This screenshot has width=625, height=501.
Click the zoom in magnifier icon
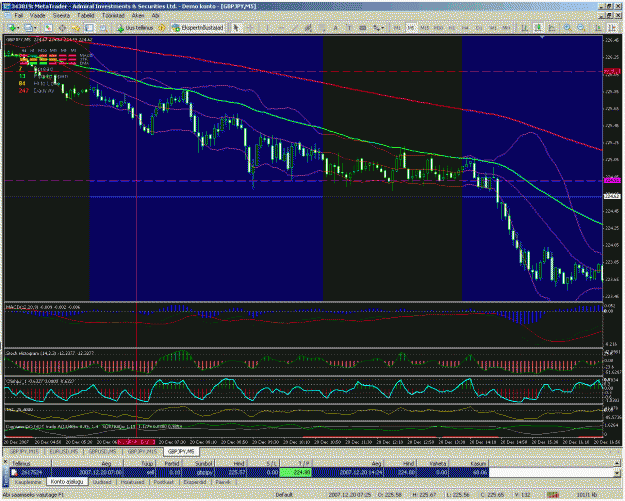click(x=567, y=28)
